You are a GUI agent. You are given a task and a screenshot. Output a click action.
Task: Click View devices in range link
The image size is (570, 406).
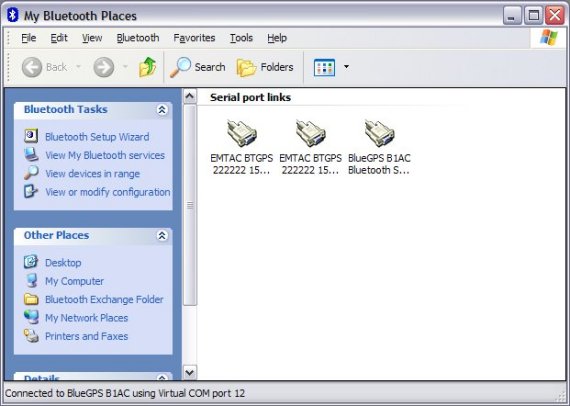[x=92, y=174]
